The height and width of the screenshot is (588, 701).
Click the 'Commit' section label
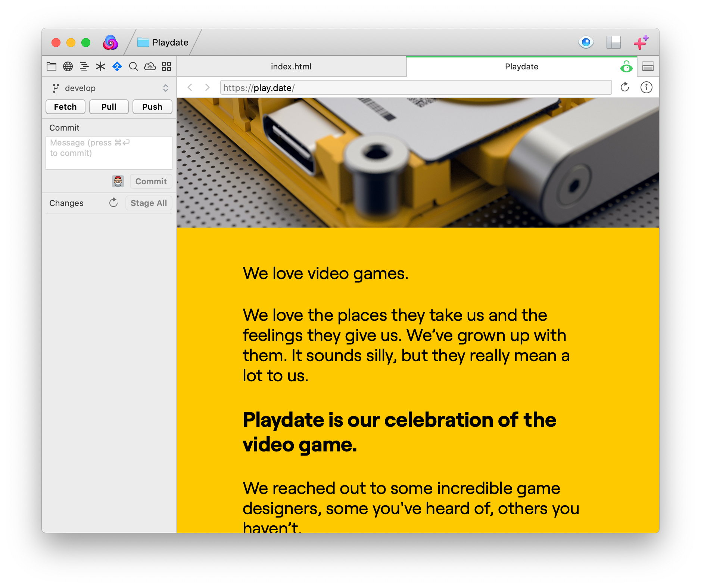pyautogui.click(x=64, y=128)
